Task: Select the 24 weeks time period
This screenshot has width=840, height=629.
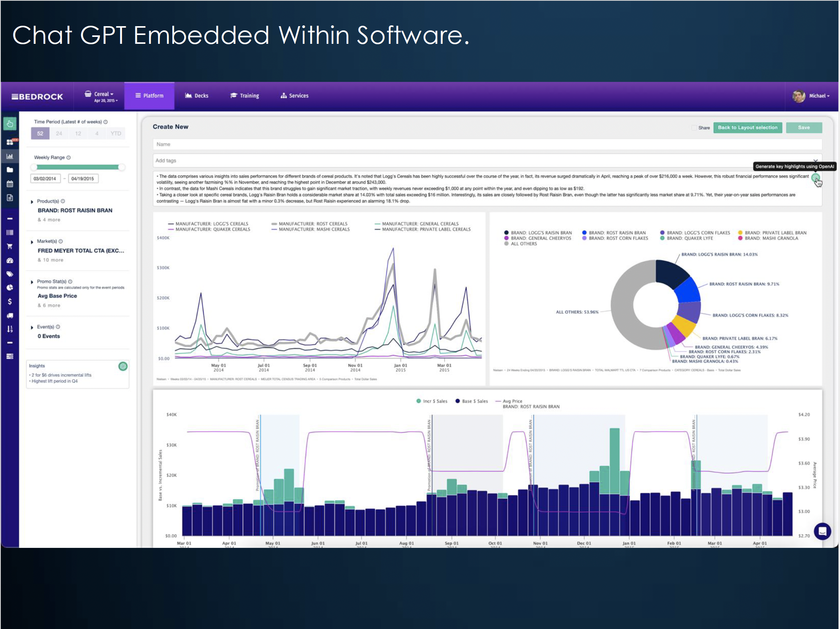Action: click(59, 133)
